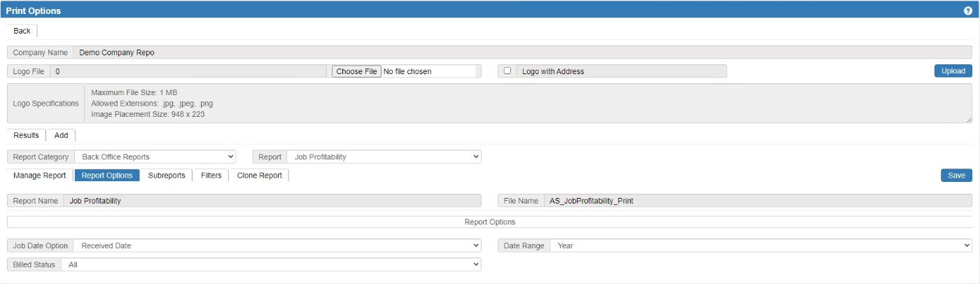Click the Report Name input field

(272, 201)
